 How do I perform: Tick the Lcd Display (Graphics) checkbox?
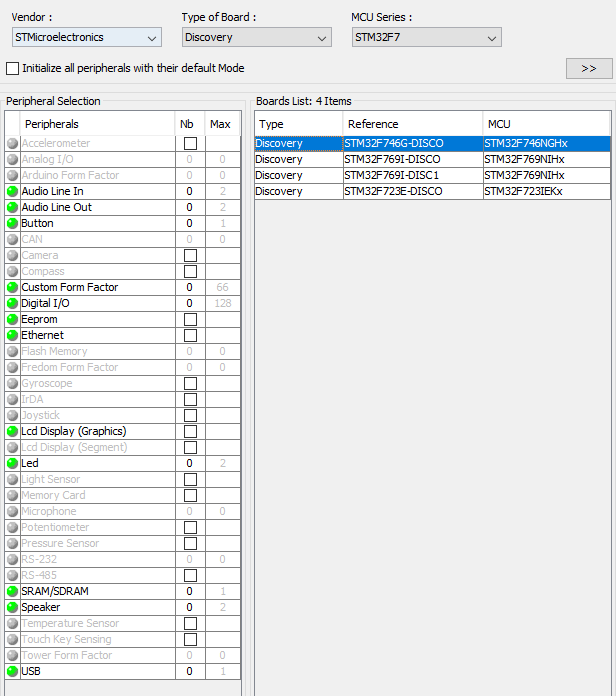point(190,431)
